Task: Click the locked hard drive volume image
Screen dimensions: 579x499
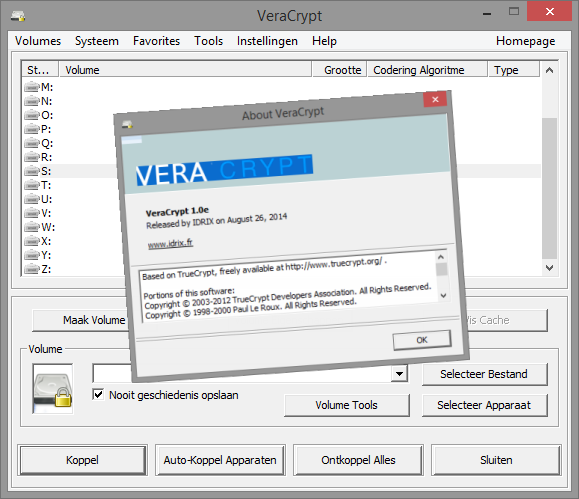Action: click(53, 389)
